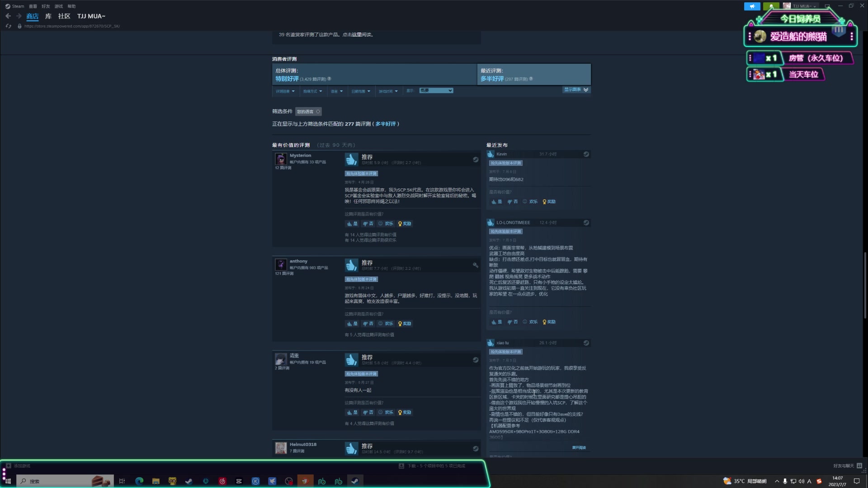This screenshot has width=868, height=488.
Task: Open the TJJ MUA~ profile menu tab
Action: click(91, 16)
